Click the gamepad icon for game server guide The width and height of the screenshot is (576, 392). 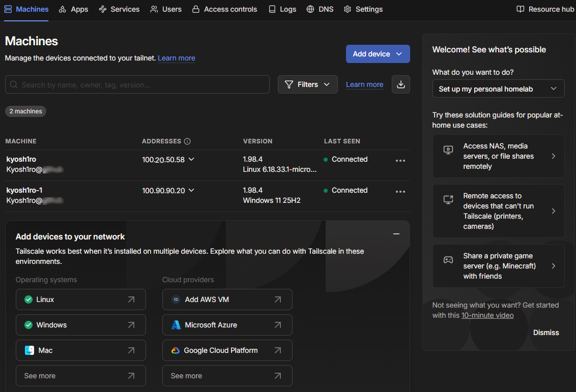448,260
